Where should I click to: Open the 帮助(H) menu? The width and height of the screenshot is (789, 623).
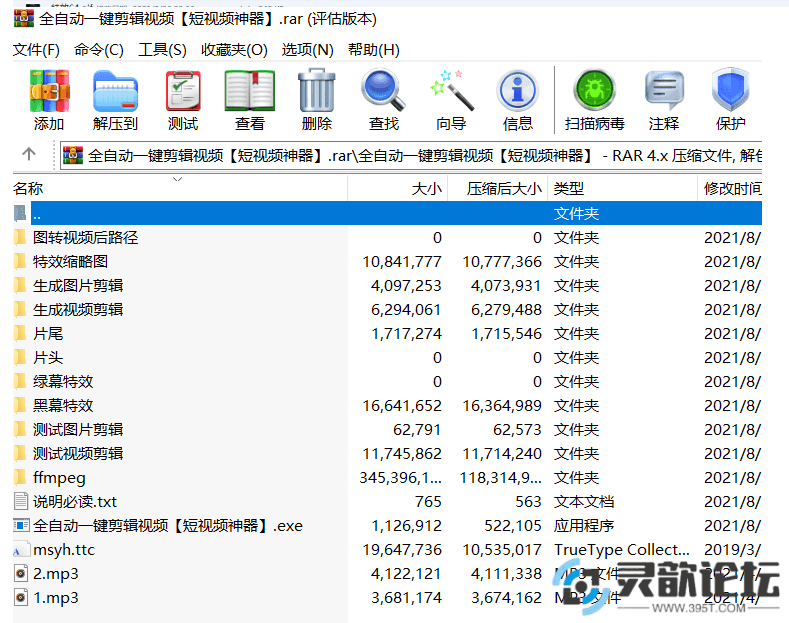[374, 50]
